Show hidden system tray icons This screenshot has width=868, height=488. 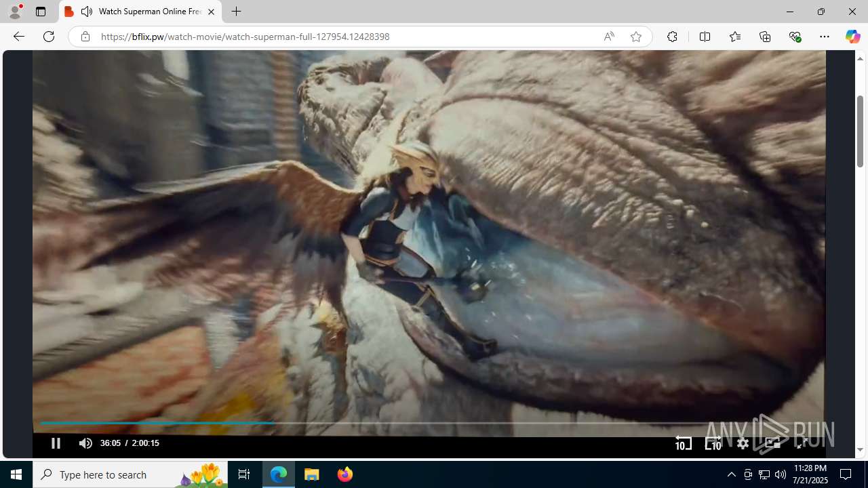(731, 474)
